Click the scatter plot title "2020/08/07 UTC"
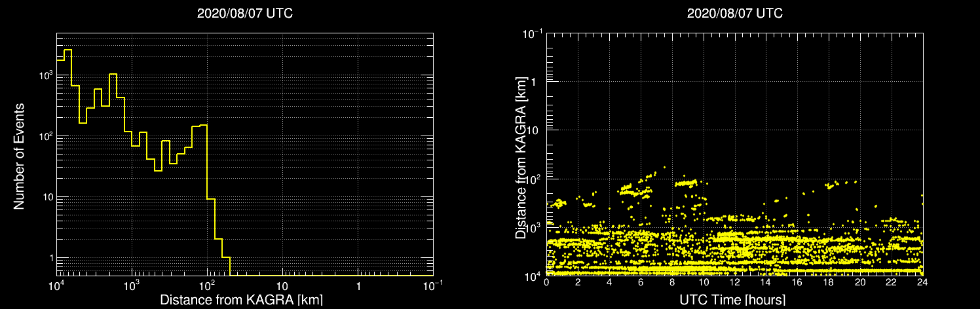The image size is (980, 309). (x=734, y=14)
